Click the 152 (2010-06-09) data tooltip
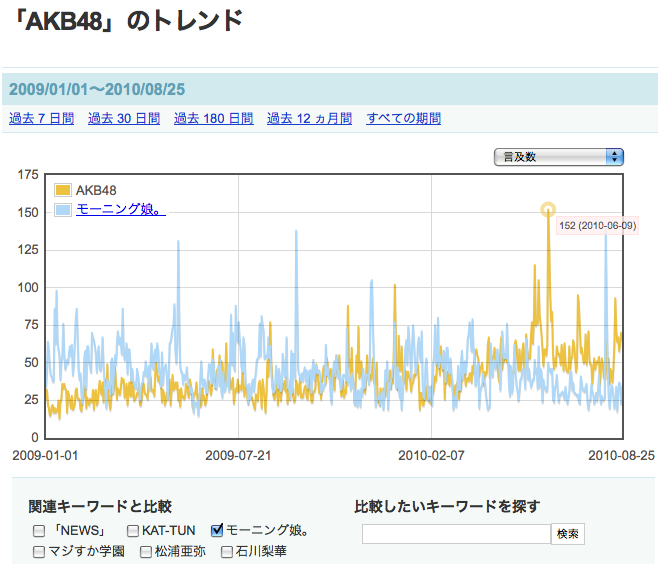This screenshot has width=658, height=564. point(598,226)
